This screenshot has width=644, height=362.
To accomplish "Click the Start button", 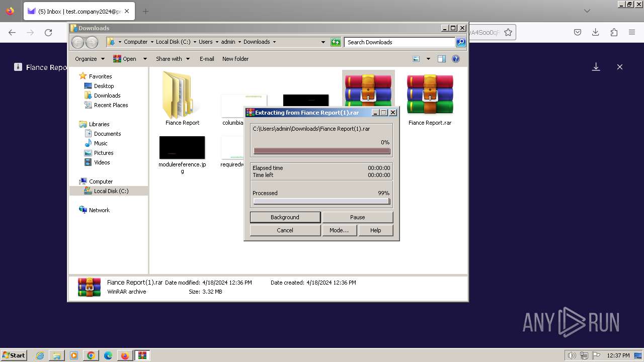I will click(x=14, y=355).
